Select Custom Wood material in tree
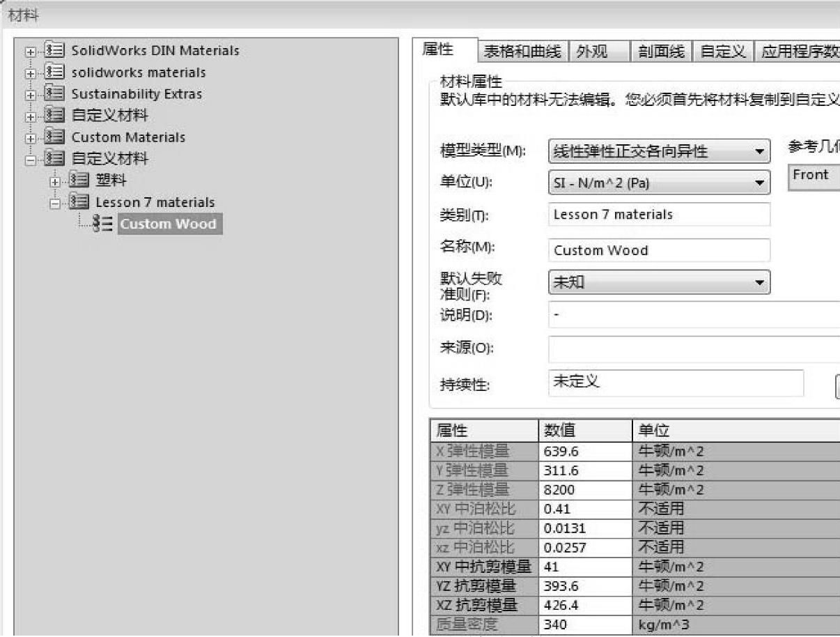840x637 pixels. coord(169,224)
